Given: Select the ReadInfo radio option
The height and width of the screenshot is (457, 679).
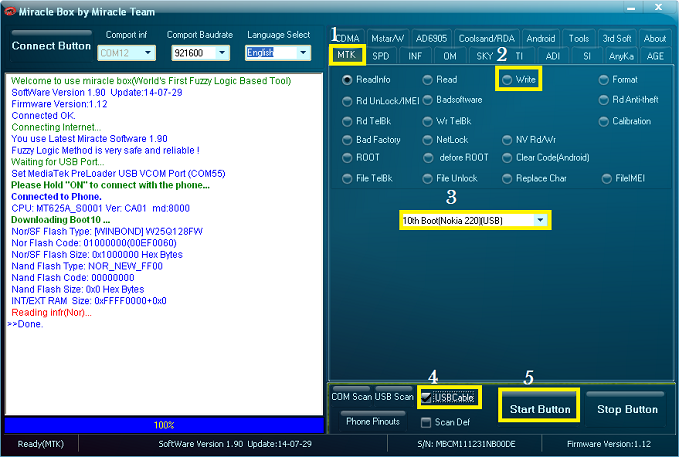Looking at the screenshot, I should click(x=366, y=80).
